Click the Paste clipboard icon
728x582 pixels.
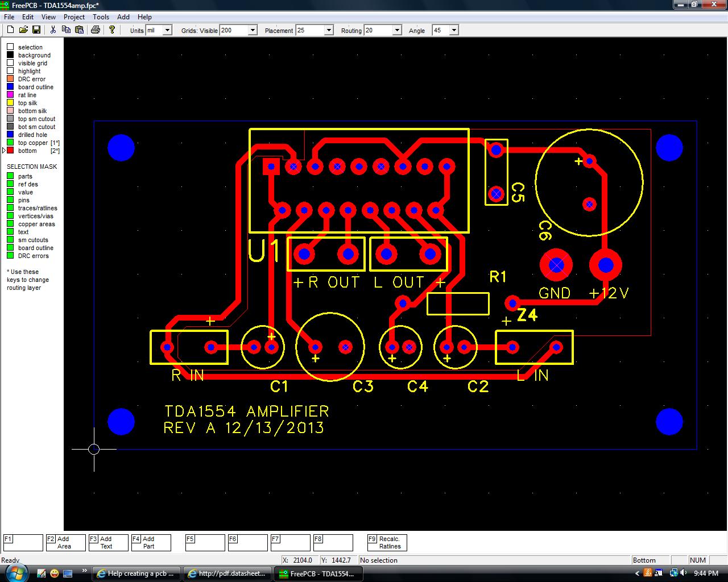click(x=79, y=30)
